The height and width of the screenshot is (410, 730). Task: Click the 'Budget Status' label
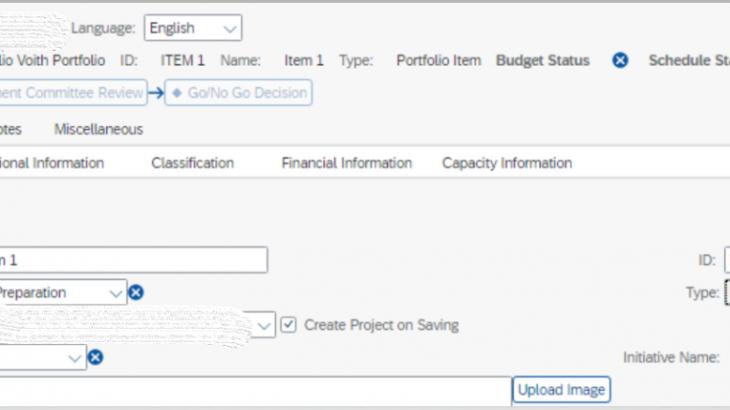pos(543,60)
